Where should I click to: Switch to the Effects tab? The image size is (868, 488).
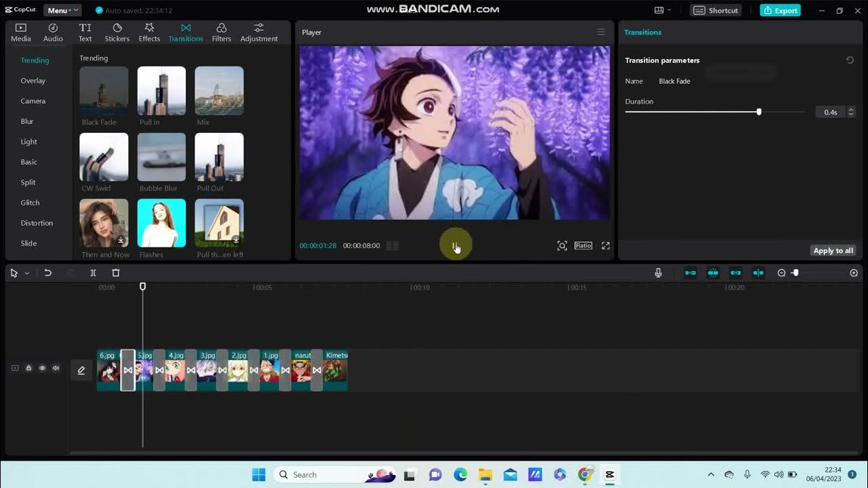point(149,32)
